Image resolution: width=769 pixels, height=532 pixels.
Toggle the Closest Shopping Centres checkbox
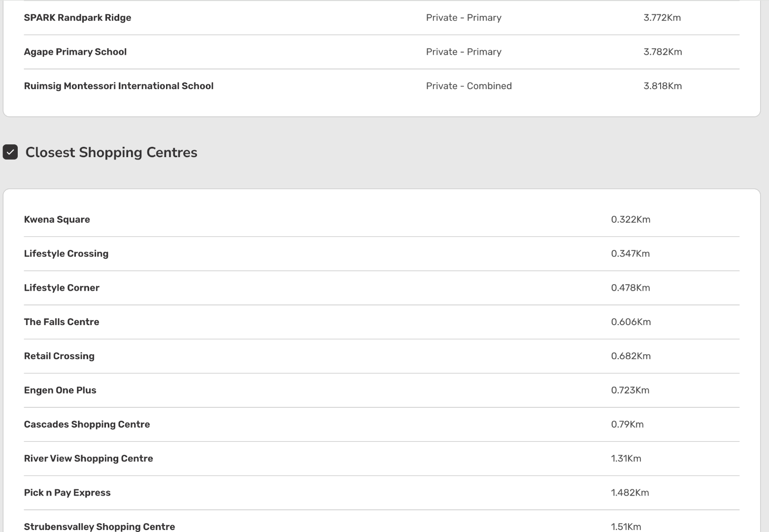[10, 152]
